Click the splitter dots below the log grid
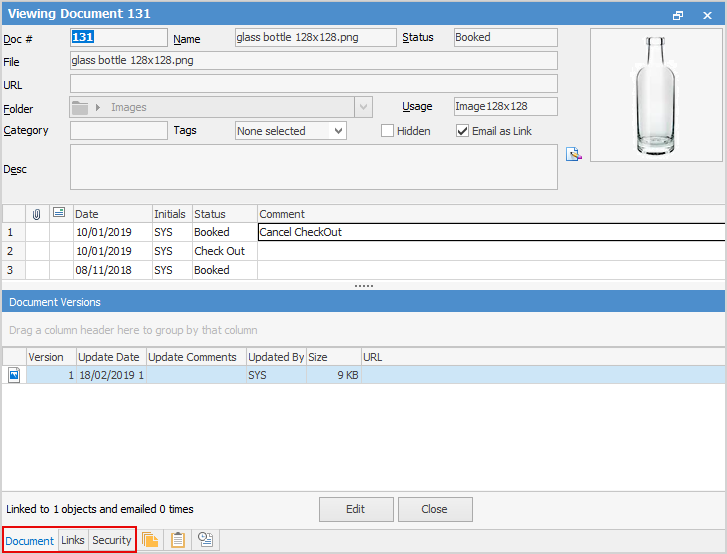The height and width of the screenshot is (554, 727). click(x=363, y=286)
